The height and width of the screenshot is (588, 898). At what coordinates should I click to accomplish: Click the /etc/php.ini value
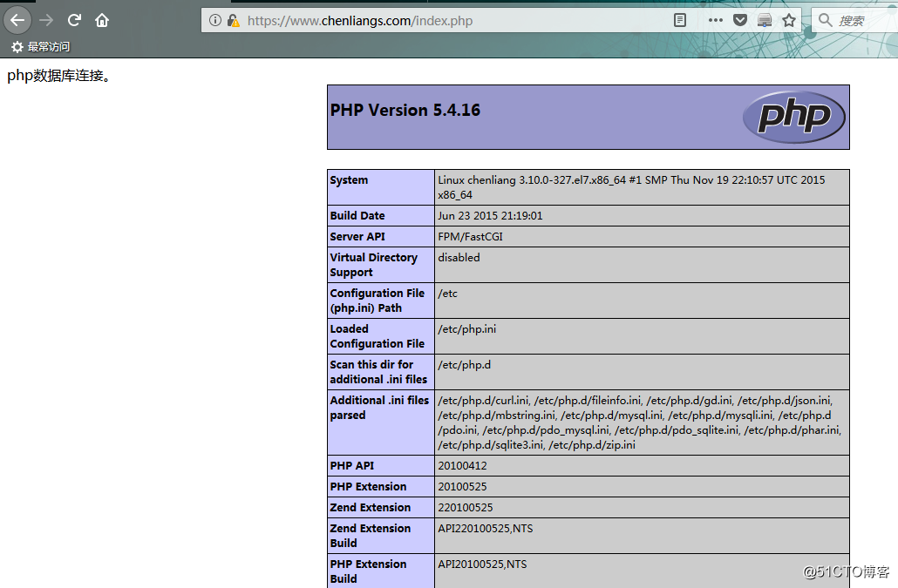467,329
